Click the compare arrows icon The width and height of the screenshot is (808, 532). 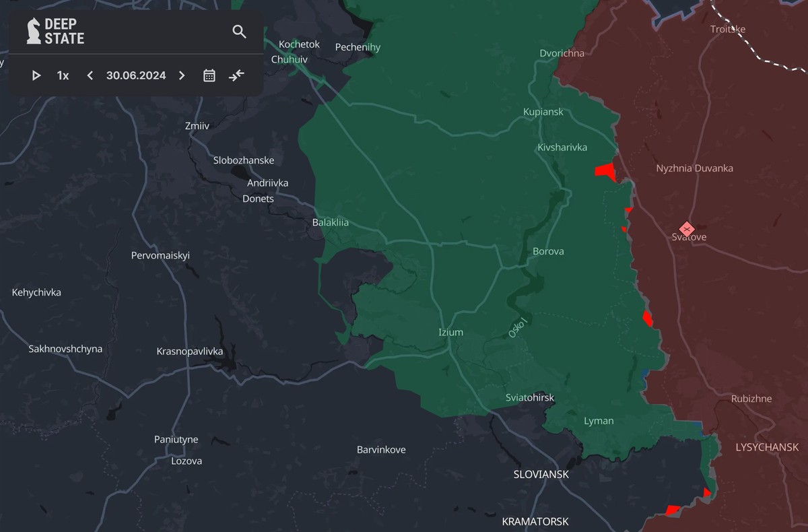[x=236, y=75]
